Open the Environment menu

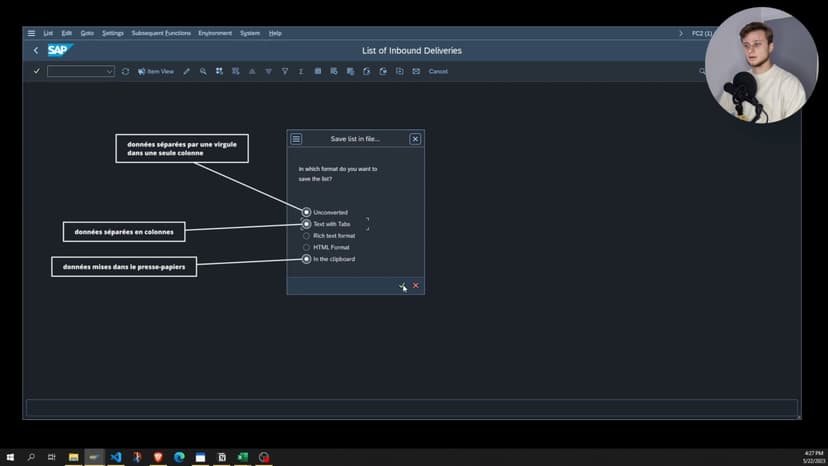(215, 33)
